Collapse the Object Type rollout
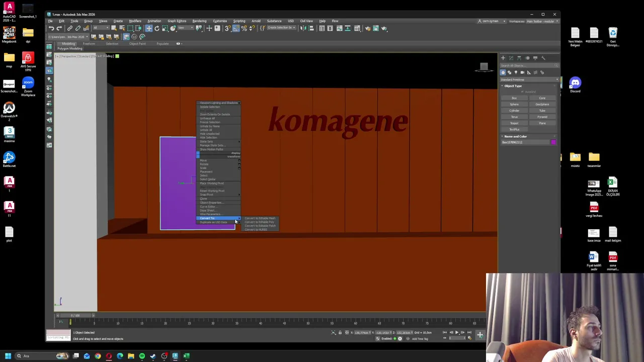 coord(513,86)
